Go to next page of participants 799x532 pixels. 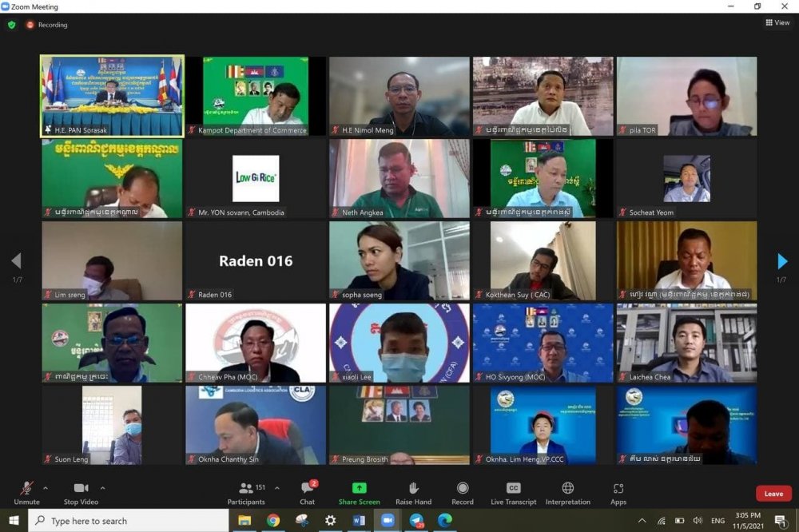tap(782, 261)
